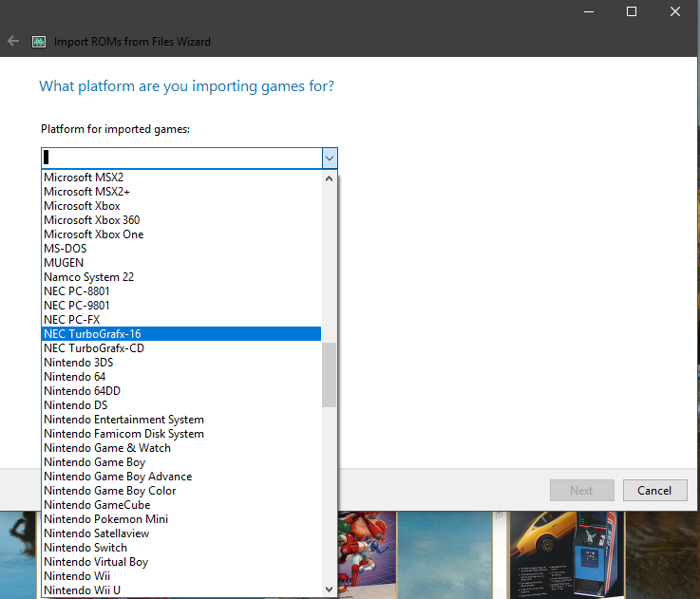Image resolution: width=700 pixels, height=599 pixels.
Task: Choose Nintendo Wii platform
Action: tap(181, 576)
